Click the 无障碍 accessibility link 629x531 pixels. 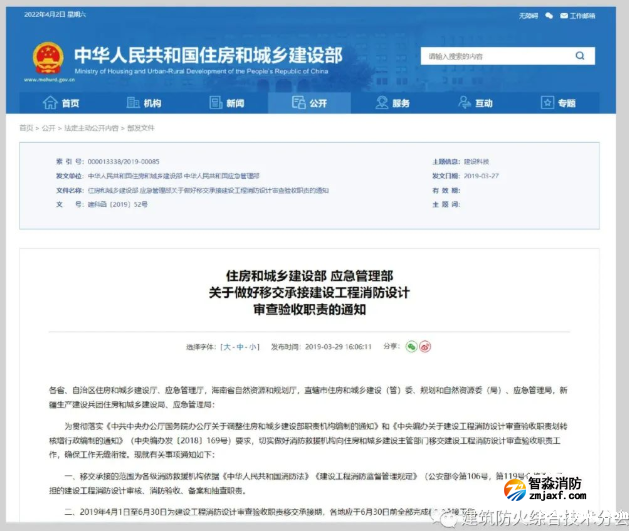(x=528, y=16)
